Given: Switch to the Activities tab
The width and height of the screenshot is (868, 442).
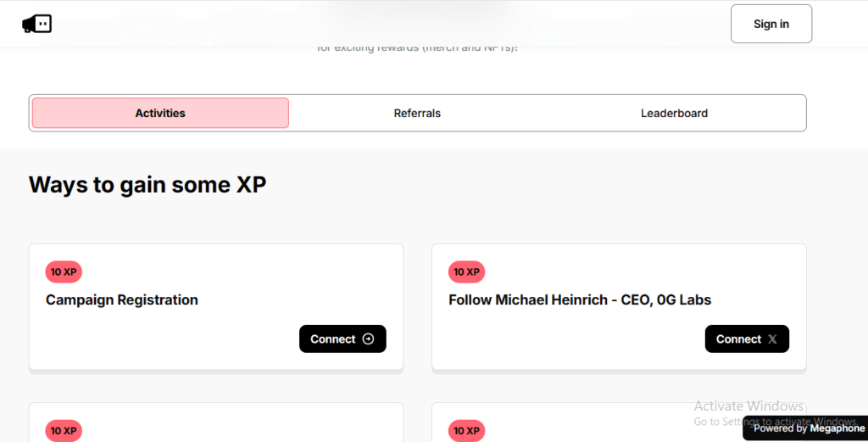Looking at the screenshot, I should point(160,113).
